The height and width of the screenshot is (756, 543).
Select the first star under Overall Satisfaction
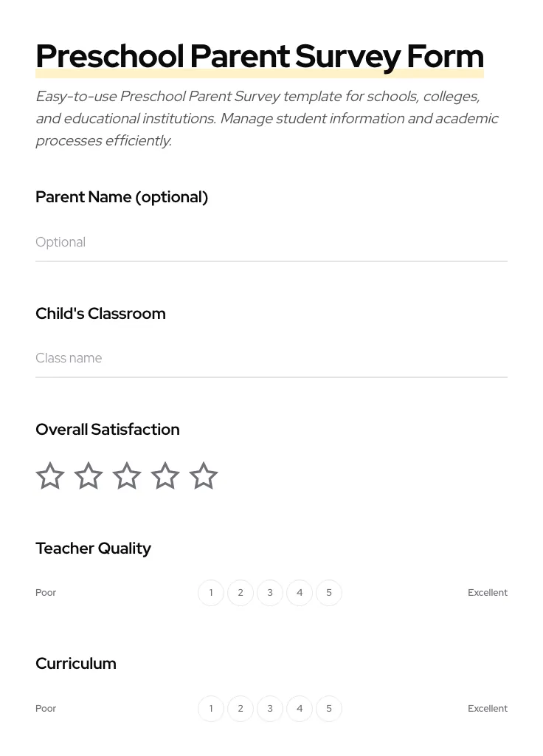coord(50,475)
